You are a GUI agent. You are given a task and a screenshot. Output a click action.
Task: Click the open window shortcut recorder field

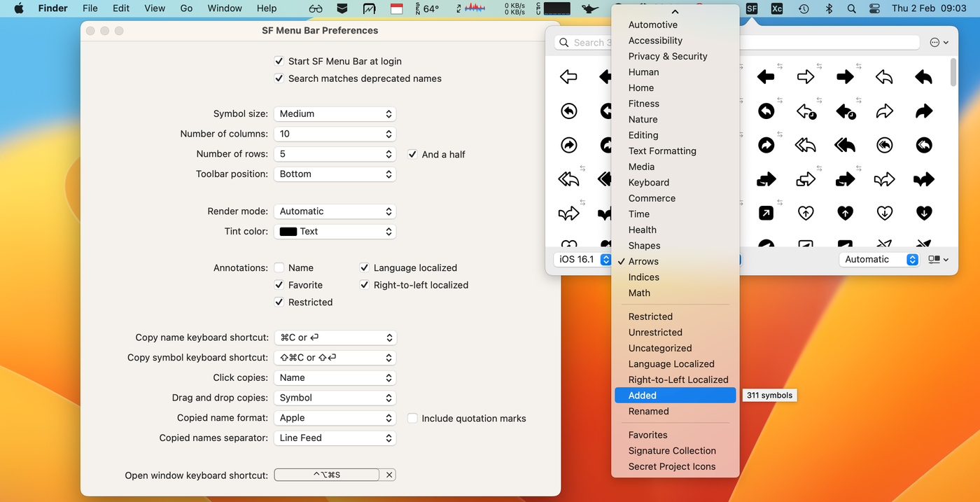[x=327, y=475]
